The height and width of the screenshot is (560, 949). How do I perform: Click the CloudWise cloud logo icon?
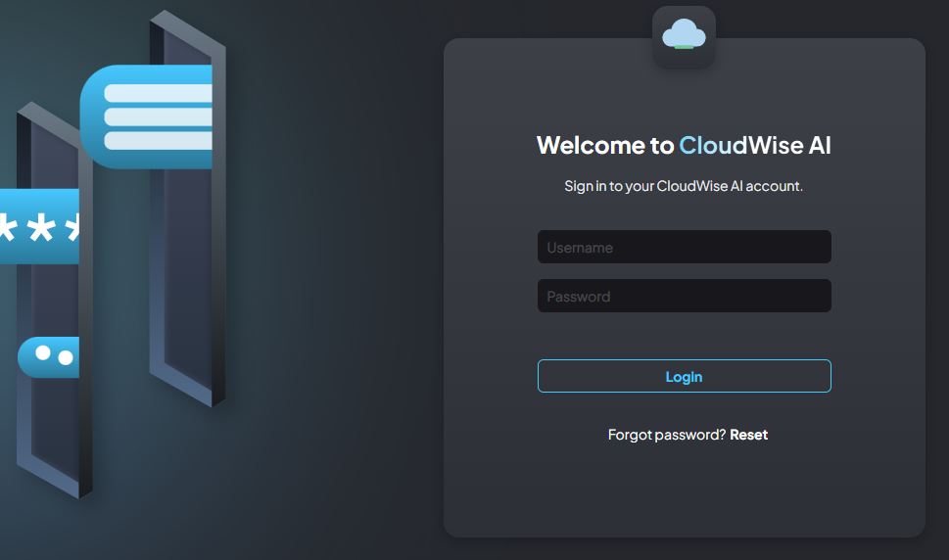(x=684, y=35)
